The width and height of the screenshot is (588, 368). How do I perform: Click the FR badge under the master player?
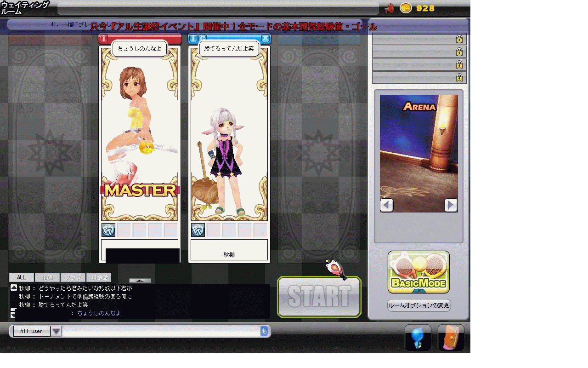pyautogui.click(x=108, y=230)
